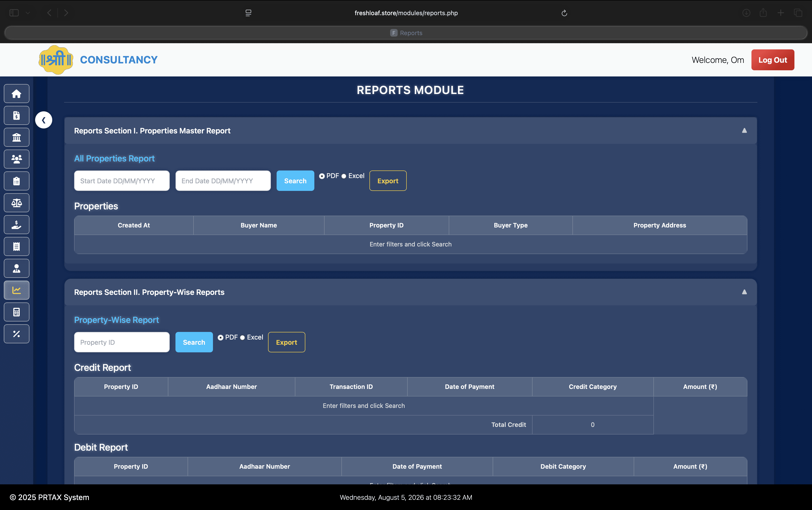The image size is (812, 510).
Task: Focus the Property ID input field
Action: click(x=122, y=342)
